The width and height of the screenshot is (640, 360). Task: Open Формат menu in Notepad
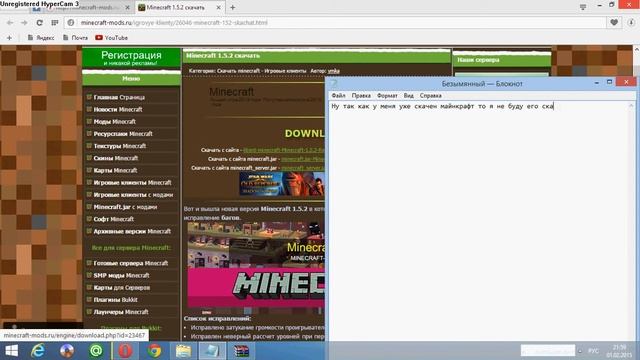coord(387,96)
